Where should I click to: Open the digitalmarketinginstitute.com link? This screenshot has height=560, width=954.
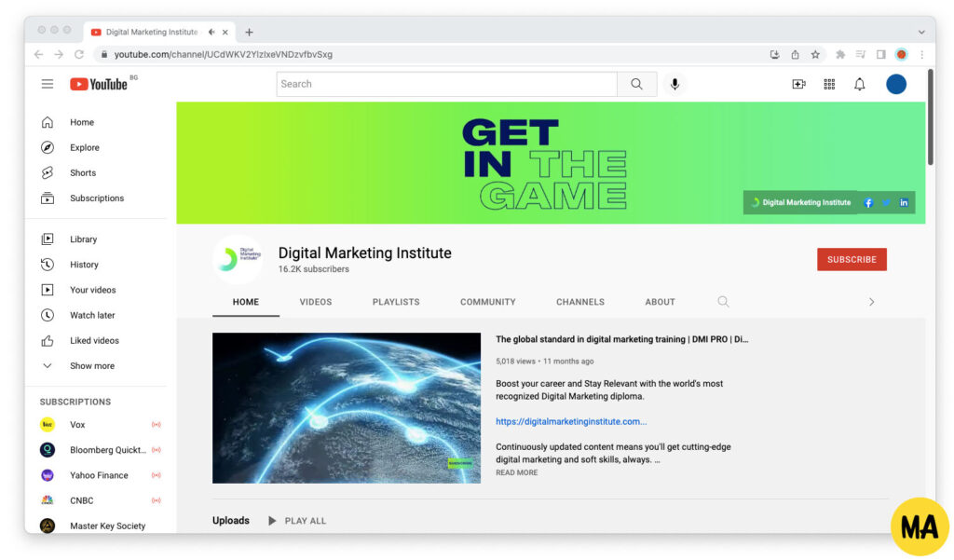click(x=571, y=421)
